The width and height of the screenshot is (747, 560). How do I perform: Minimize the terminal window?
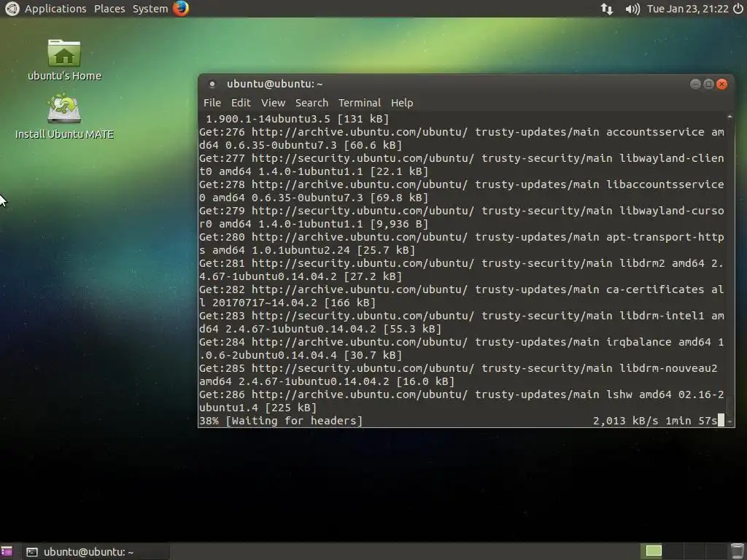[695, 85]
